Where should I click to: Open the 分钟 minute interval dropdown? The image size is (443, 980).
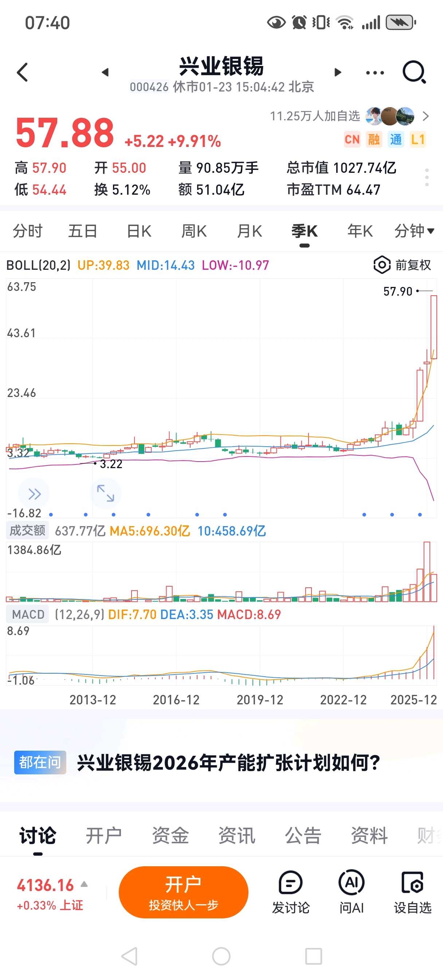tap(414, 231)
